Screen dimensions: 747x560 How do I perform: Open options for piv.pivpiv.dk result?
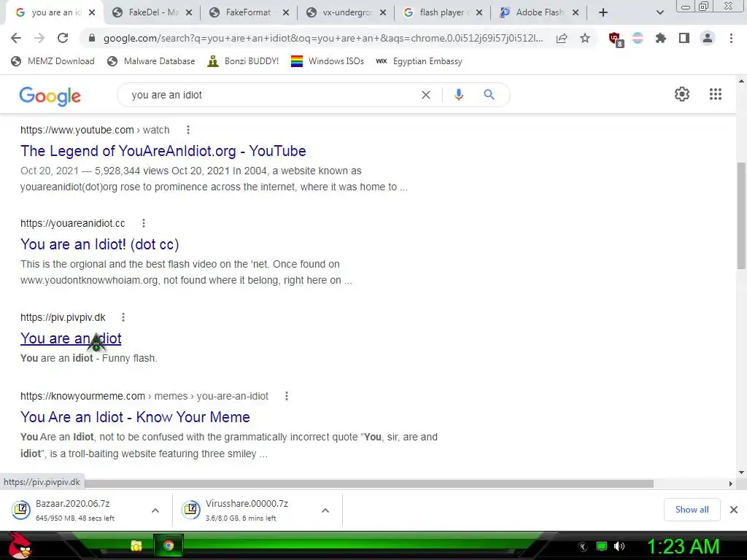coord(123,317)
